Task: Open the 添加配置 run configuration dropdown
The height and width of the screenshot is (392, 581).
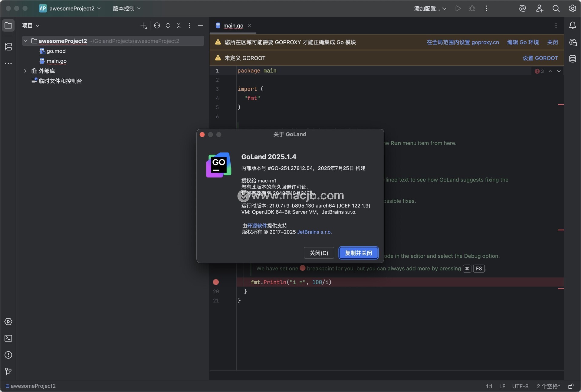Action: 430,8
